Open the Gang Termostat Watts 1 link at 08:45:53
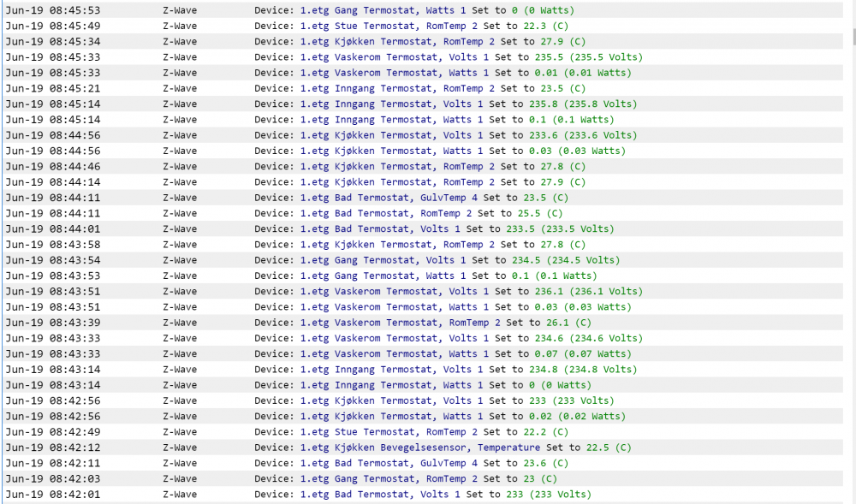This screenshot has width=856, height=504. coord(383,10)
